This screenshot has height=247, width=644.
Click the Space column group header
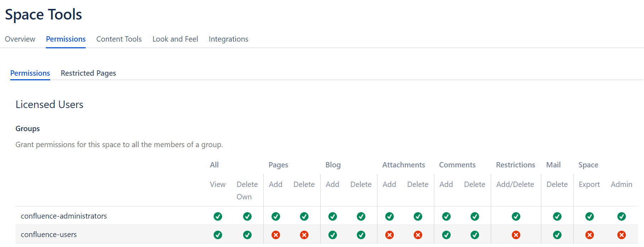588,165
